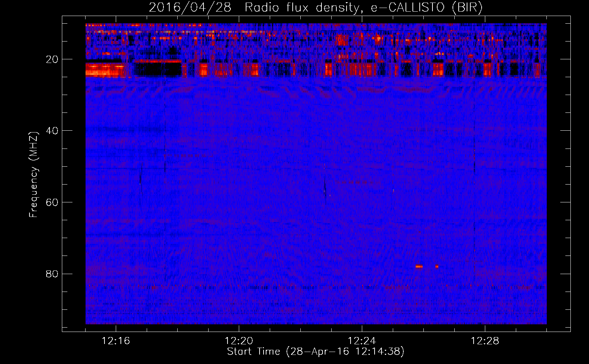Click the Frequency (MHZ) axis label
The image size is (589, 364).
coord(33,175)
